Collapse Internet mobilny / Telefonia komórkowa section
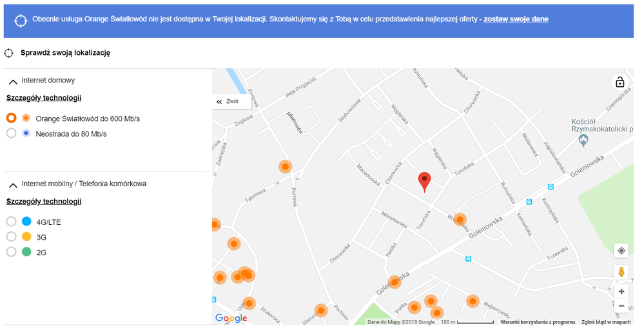This screenshot has height=326, width=644. (13, 184)
